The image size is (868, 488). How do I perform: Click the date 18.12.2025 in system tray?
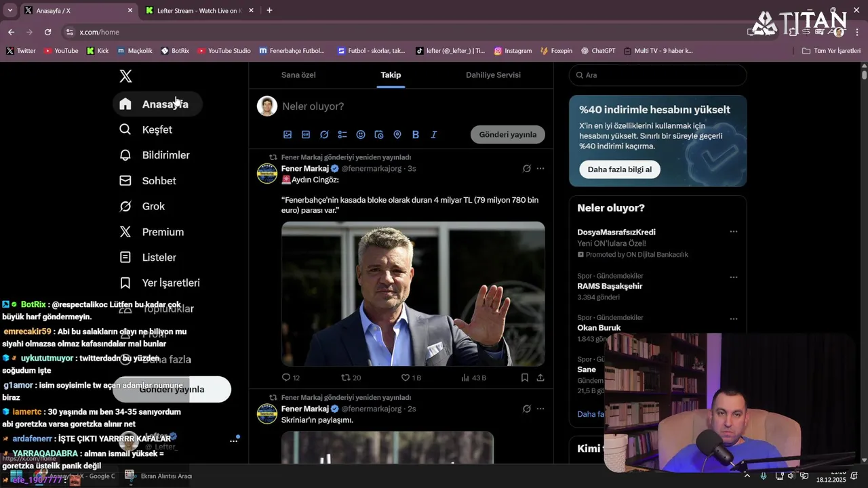pyautogui.click(x=831, y=479)
